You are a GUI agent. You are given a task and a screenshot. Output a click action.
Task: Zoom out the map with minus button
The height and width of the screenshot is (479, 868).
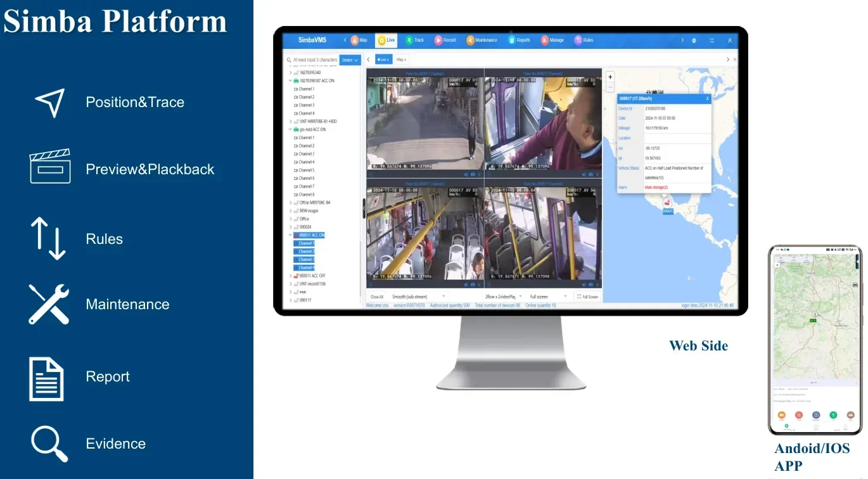coord(610,87)
